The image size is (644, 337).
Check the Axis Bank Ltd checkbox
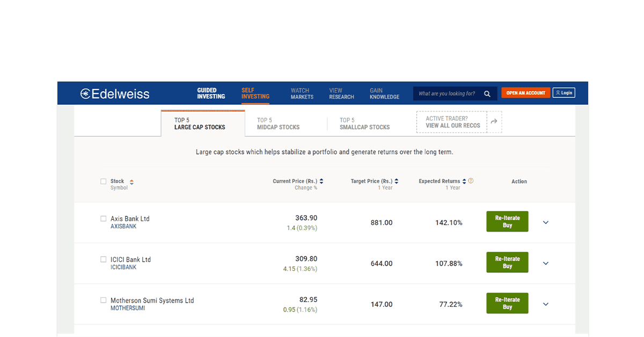click(104, 218)
